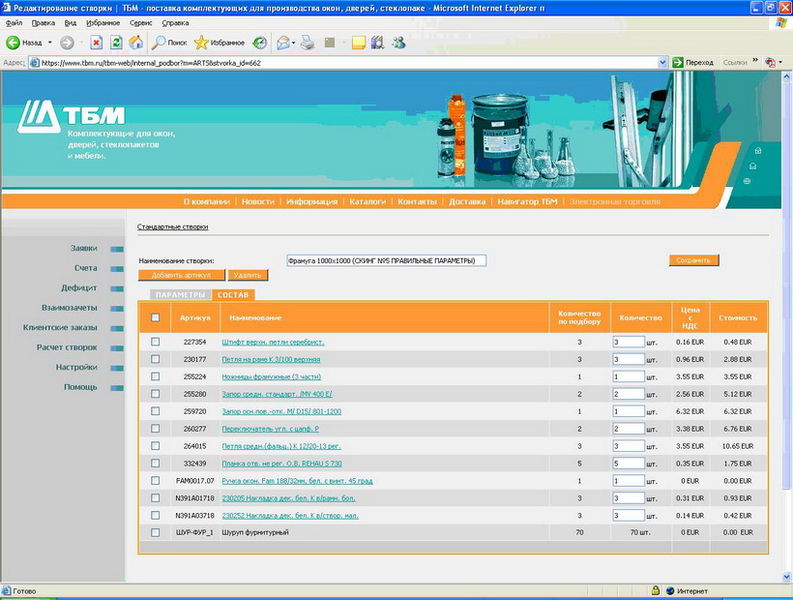
Task: Open the Back button history dropdown arrow
Action: pos(49,43)
